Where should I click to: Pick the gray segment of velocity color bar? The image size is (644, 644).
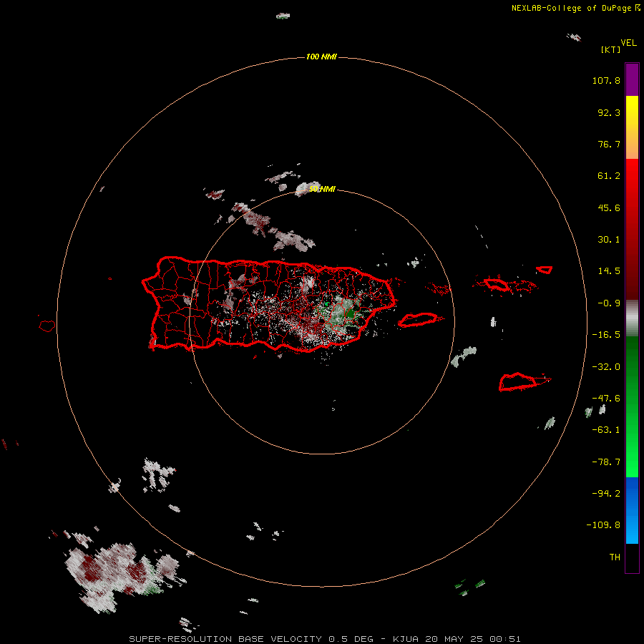click(x=632, y=318)
